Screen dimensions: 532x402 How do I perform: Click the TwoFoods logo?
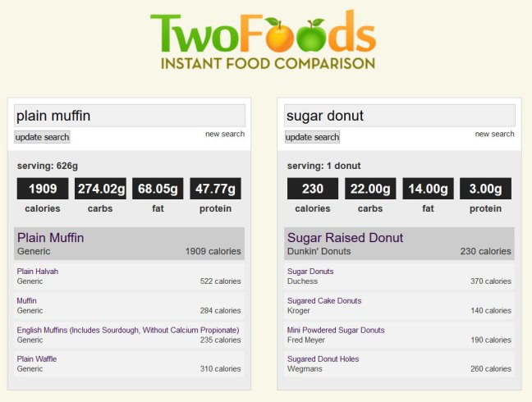[264, 39]
